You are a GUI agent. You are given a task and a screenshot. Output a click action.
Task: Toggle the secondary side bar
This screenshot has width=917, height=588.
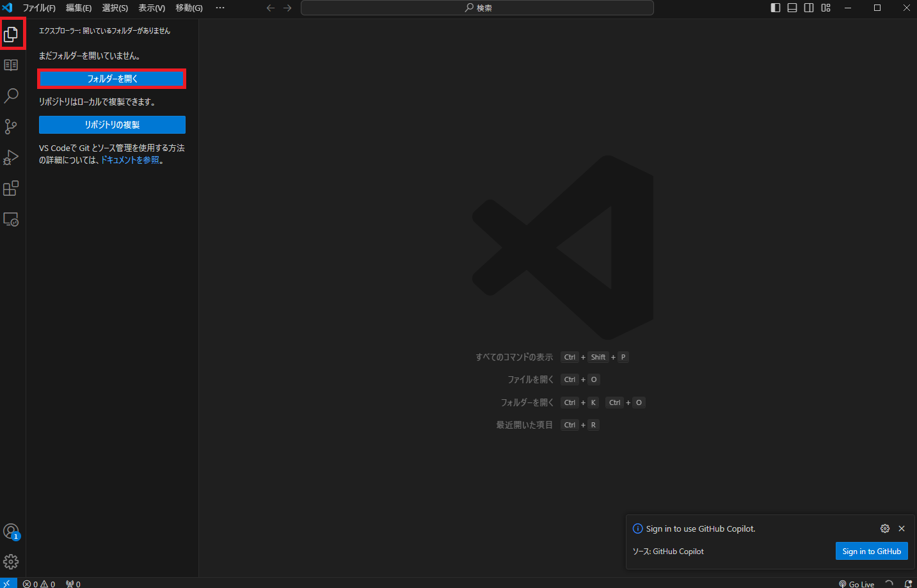809,8
